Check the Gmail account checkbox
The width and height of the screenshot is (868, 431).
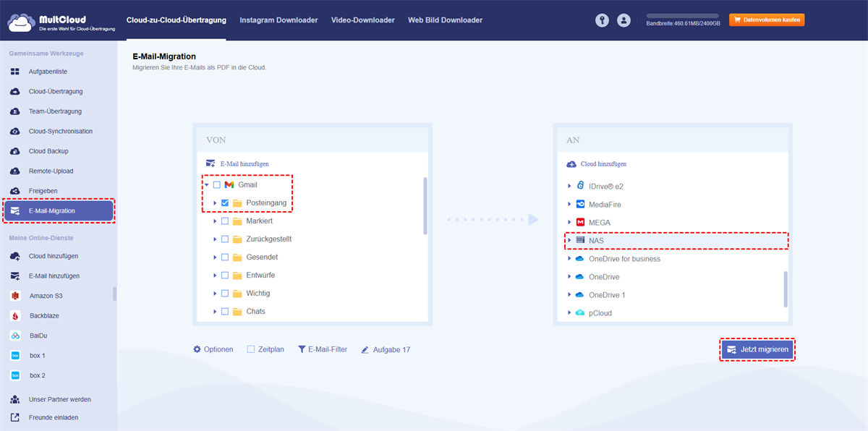tap(217, 185)
